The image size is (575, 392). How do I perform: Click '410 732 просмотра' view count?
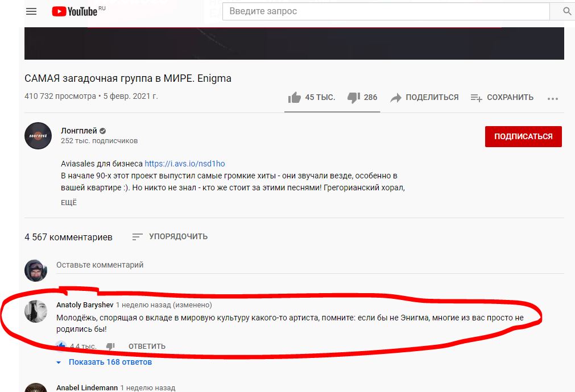click(x=60, y=97)
